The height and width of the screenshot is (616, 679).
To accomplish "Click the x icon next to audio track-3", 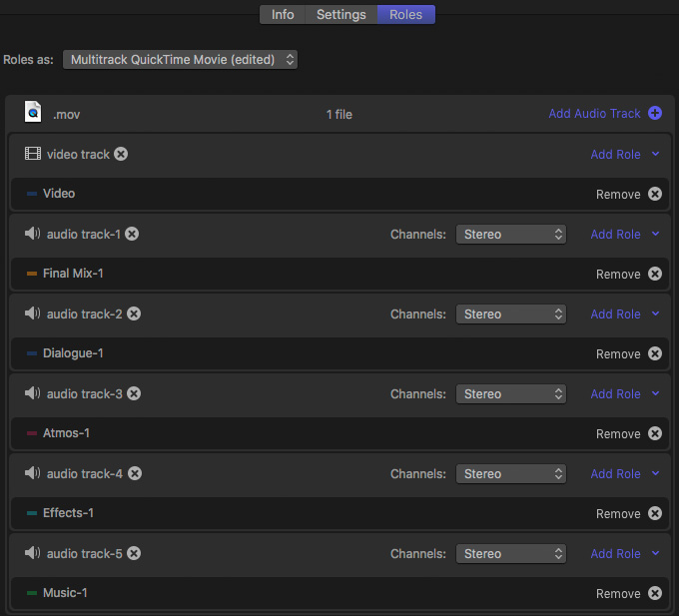I will 134,394.
